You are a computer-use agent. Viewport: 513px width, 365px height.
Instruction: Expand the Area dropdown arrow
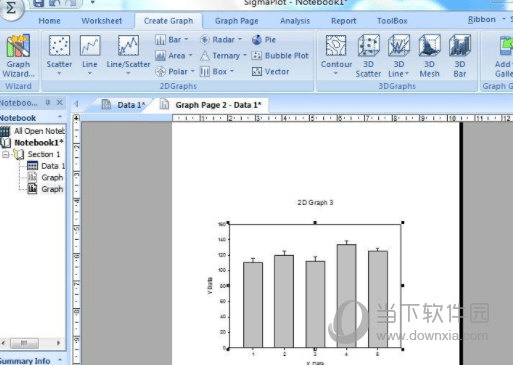click(190, 56)
